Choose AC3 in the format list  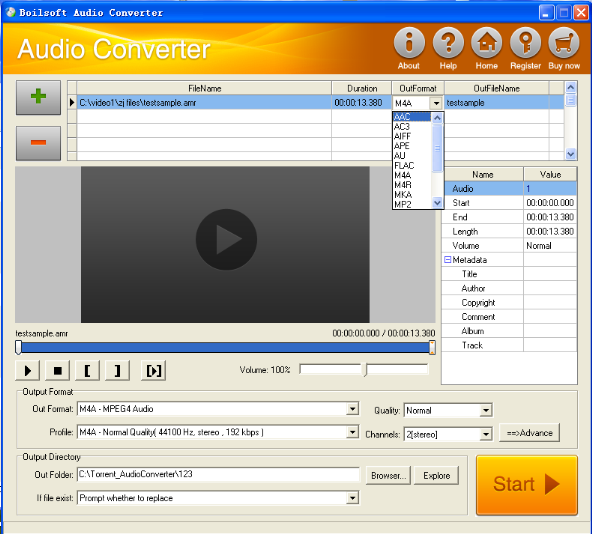[x=412, y=127]
